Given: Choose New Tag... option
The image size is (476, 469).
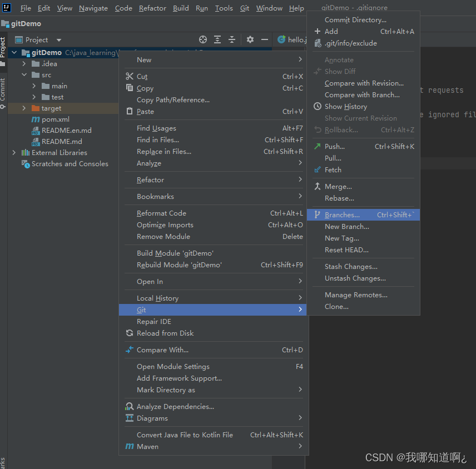Looking at the screenshot, I should click(363, 238).
